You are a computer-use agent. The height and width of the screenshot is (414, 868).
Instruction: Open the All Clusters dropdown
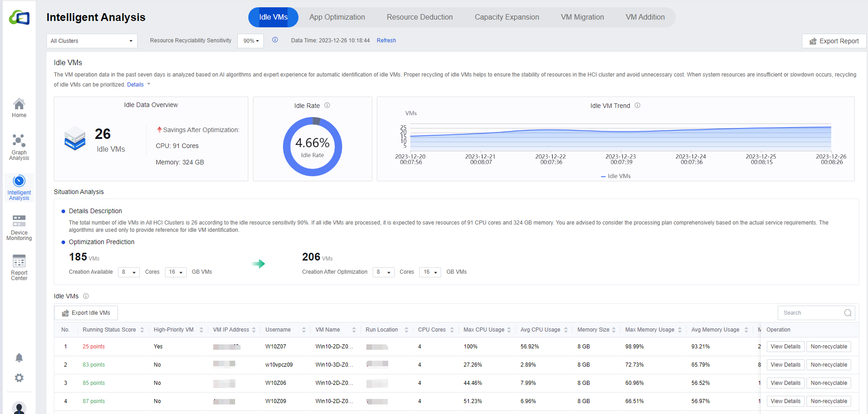(x=92, y=41)
